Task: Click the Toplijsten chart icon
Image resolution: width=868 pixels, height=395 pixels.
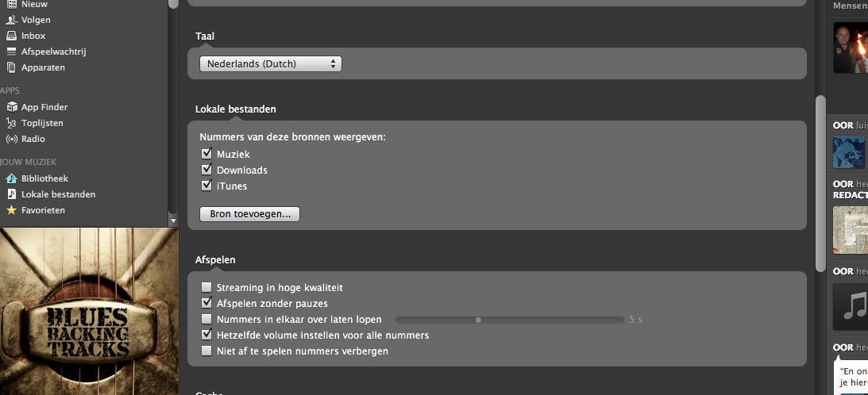Action: click(x=12, y=123)
